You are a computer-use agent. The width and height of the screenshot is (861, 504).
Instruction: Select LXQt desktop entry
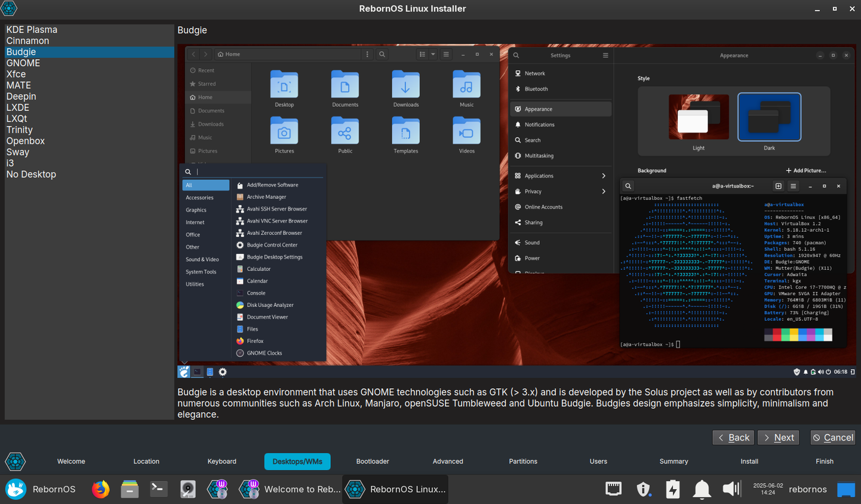pyautogui.click(x=90, y=119)
